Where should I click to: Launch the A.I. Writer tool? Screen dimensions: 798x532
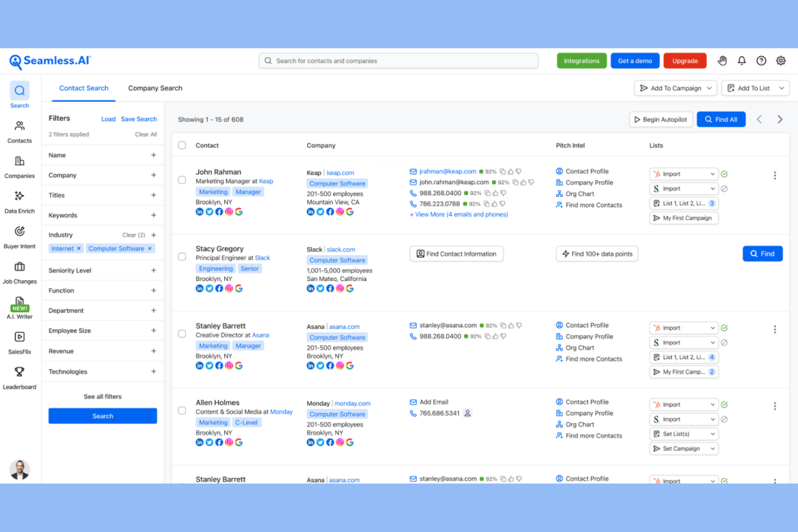pos(19,307)
